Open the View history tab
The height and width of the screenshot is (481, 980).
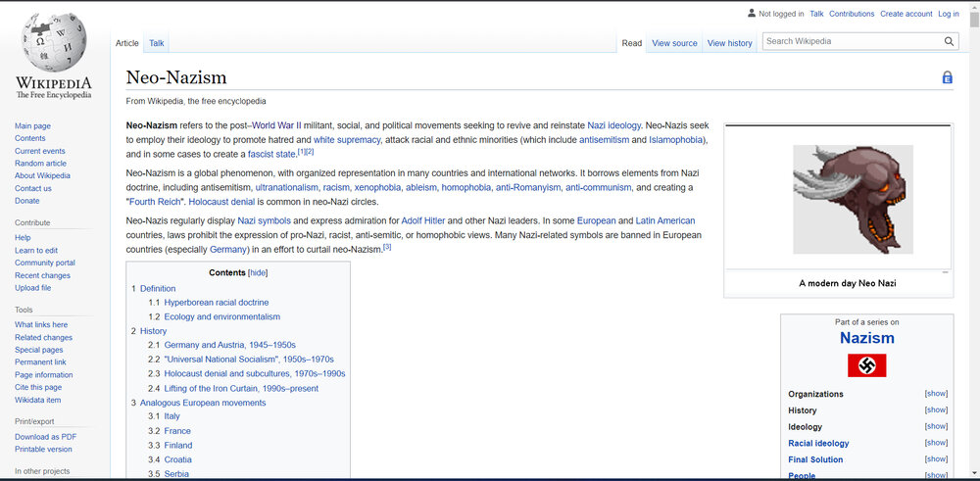[x=729, y=43]
